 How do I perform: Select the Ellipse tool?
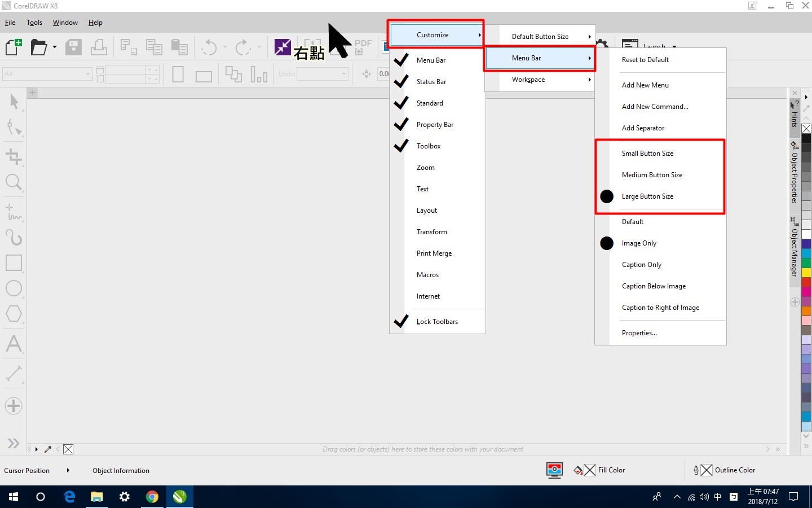click(x=14, y=288)
